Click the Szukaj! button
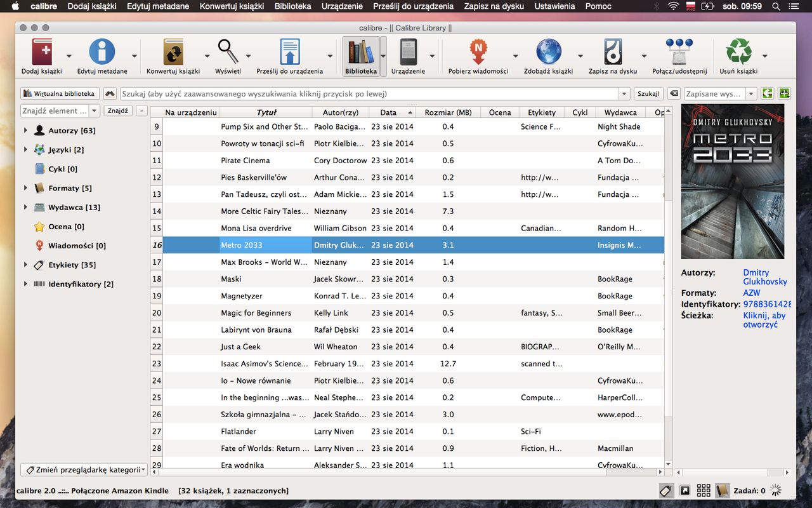This screenshot has width=812, height=508. pyautogui.click(x=648, y=93)
